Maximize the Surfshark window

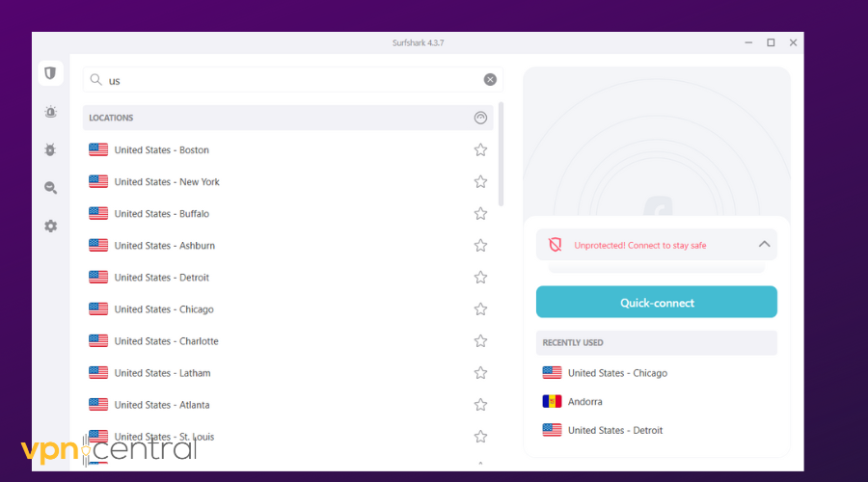771,42
